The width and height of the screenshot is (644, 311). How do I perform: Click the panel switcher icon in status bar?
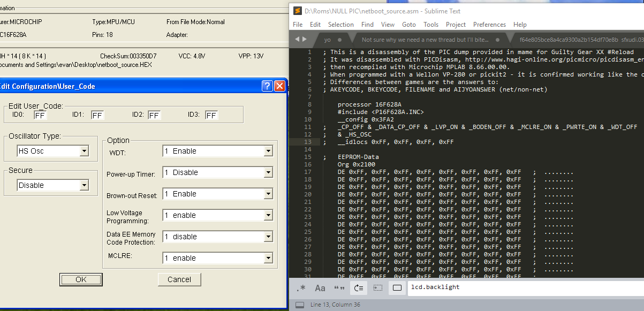(300, 305)
